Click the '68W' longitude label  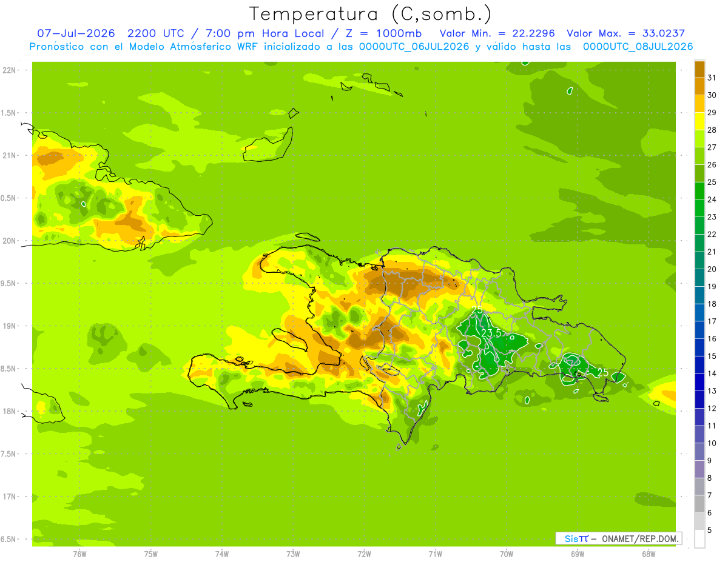[x=649, y=554]
